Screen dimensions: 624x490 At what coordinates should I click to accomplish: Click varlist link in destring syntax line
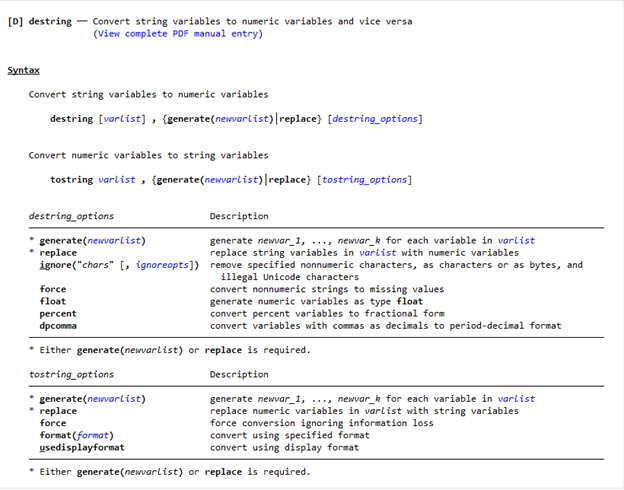tap(122, 119)
